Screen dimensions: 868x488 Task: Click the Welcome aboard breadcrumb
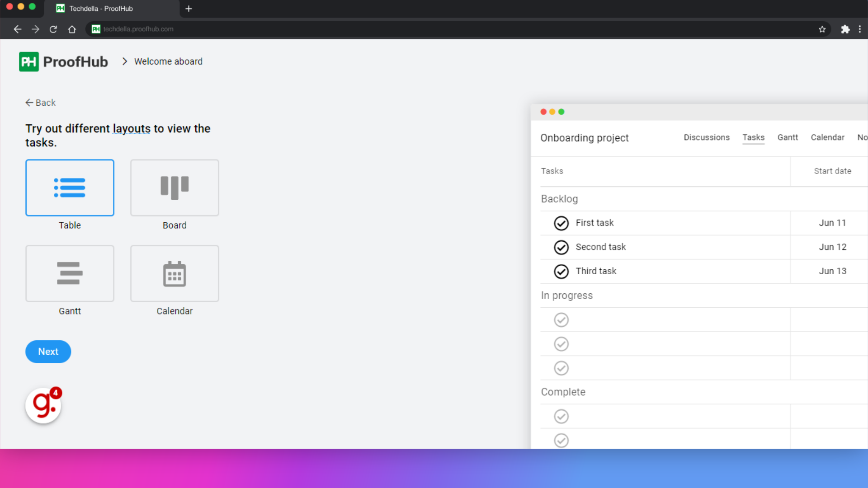click(168, 61)
